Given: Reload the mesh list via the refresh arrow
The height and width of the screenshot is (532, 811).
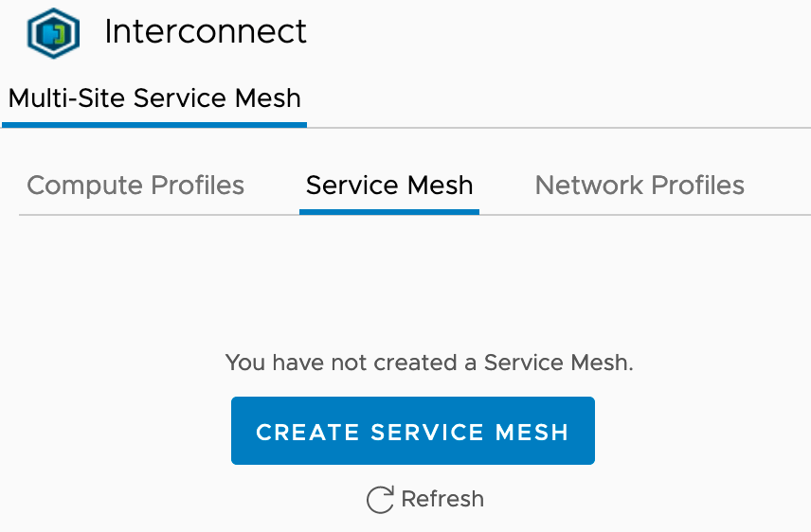Looking at the screenshot, I should (380, 500).
